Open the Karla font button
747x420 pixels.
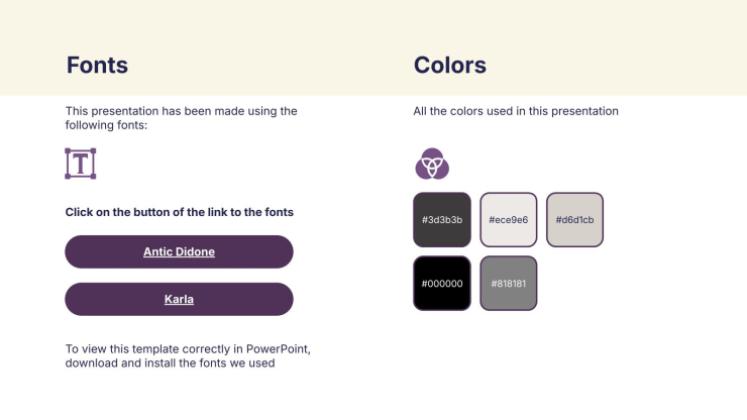pyautogui.click(x=179, y=299)
